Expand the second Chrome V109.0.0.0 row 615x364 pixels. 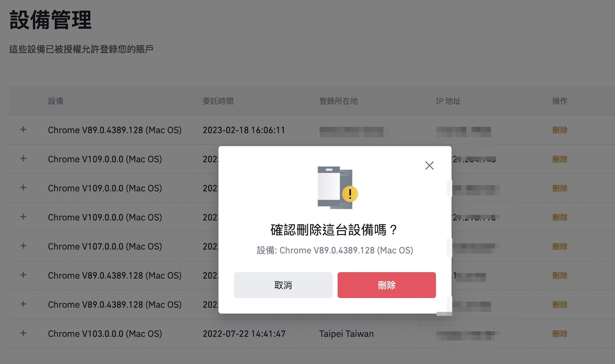[x=23, y=188]
